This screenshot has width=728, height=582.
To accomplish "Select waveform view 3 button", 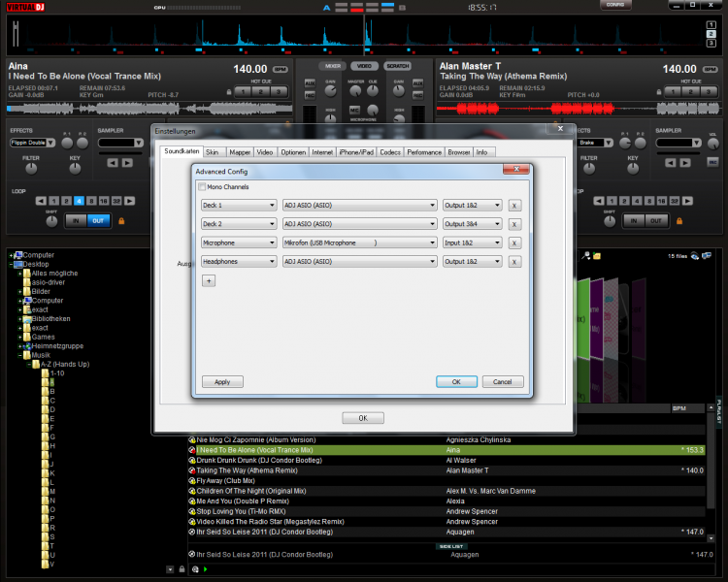I will (x=711, y=43).
